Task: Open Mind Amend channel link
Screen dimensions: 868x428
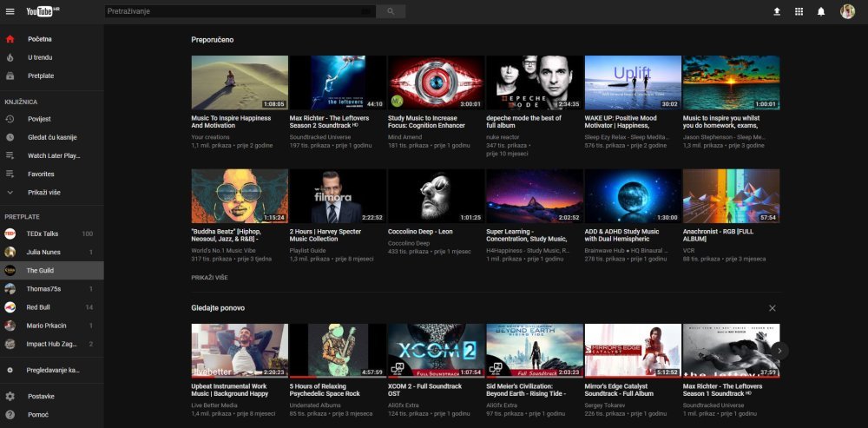Action: [404, 137]
